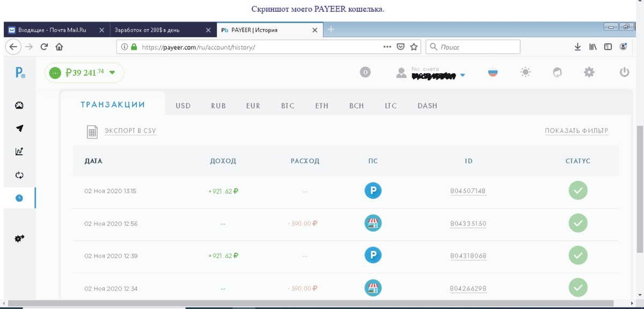The height and width of the screenshot is (309, 644).
Task: Switch to the DASH tab
Action: (427, 106)
